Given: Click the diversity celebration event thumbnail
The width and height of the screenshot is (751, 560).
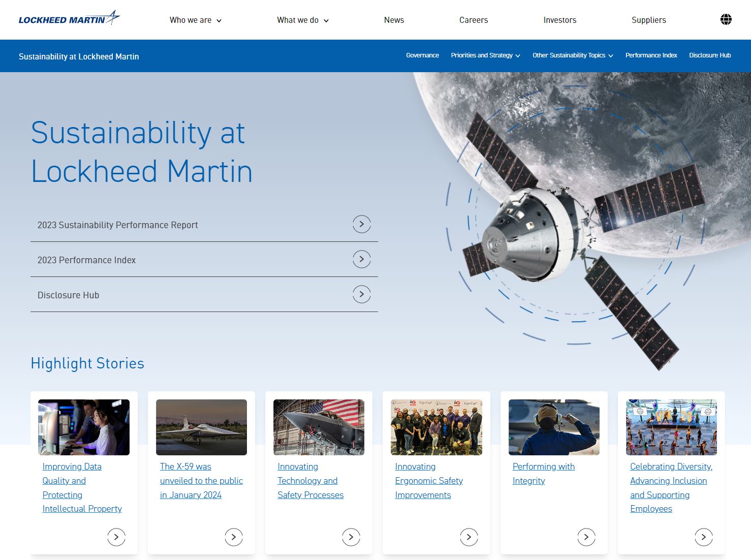Looking at the screenshot, I should [671, 427].
